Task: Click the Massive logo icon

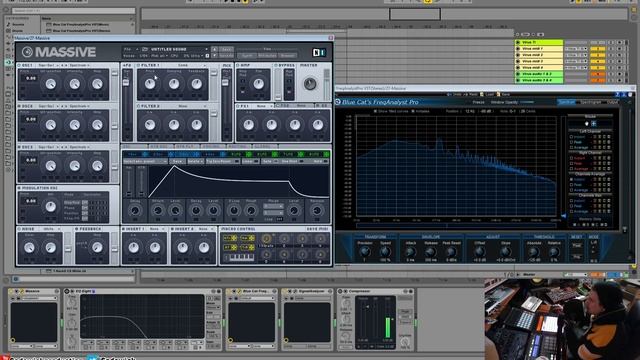Action: click(27, 52)
